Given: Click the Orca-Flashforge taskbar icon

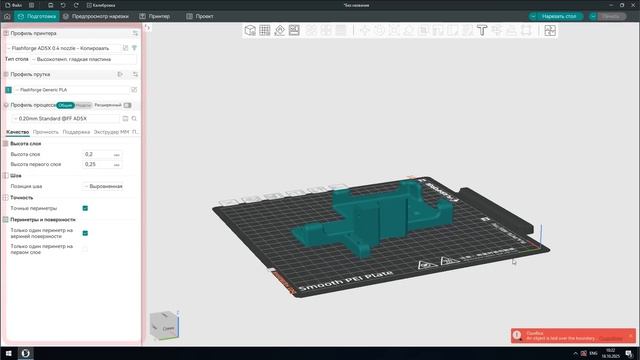Looking at the screenshot, I should (x=25, y=353).
